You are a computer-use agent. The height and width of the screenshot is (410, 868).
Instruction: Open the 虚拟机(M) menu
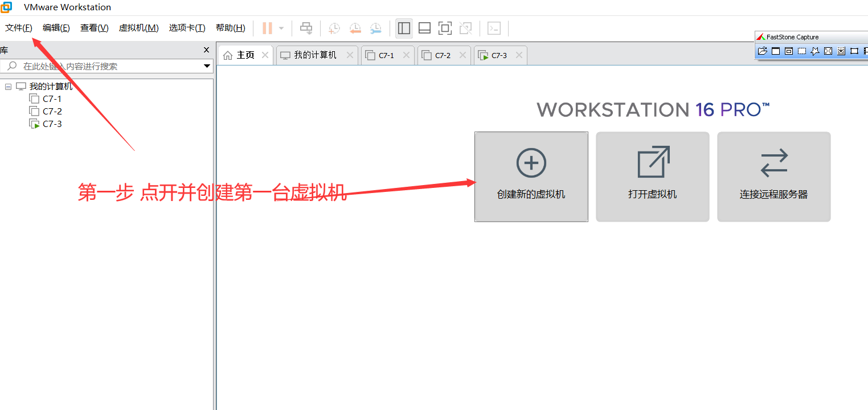[x=139, y=28]
